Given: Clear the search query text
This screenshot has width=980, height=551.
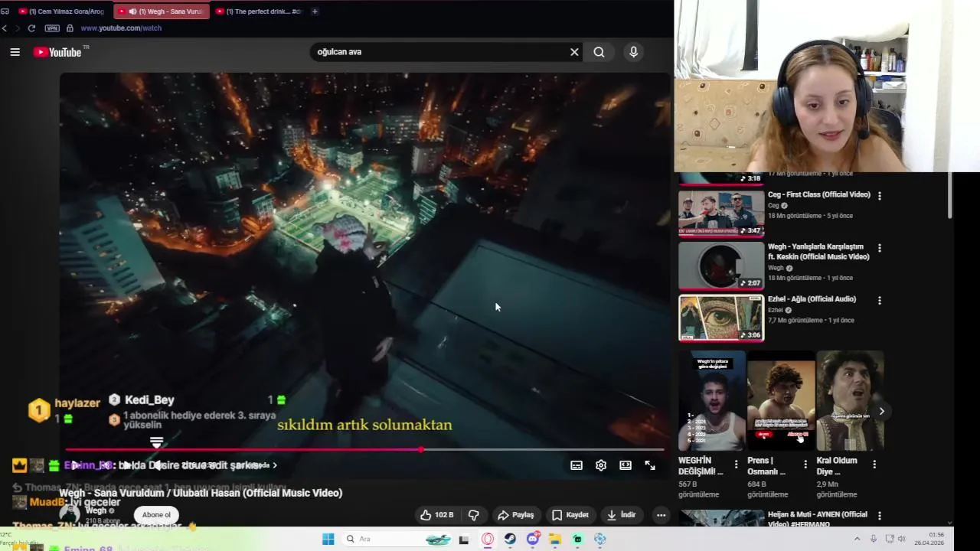Looking at the screenshot, I should click(x=574, y=52).
